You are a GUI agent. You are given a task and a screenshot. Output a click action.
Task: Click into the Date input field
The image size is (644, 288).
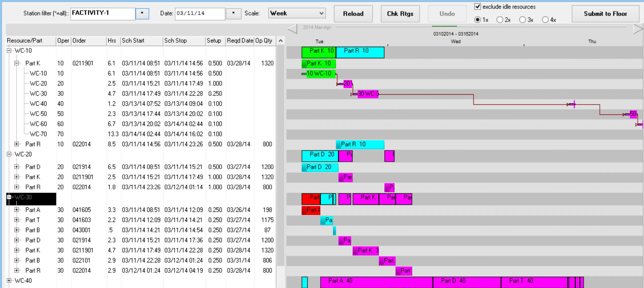[199, 13]
